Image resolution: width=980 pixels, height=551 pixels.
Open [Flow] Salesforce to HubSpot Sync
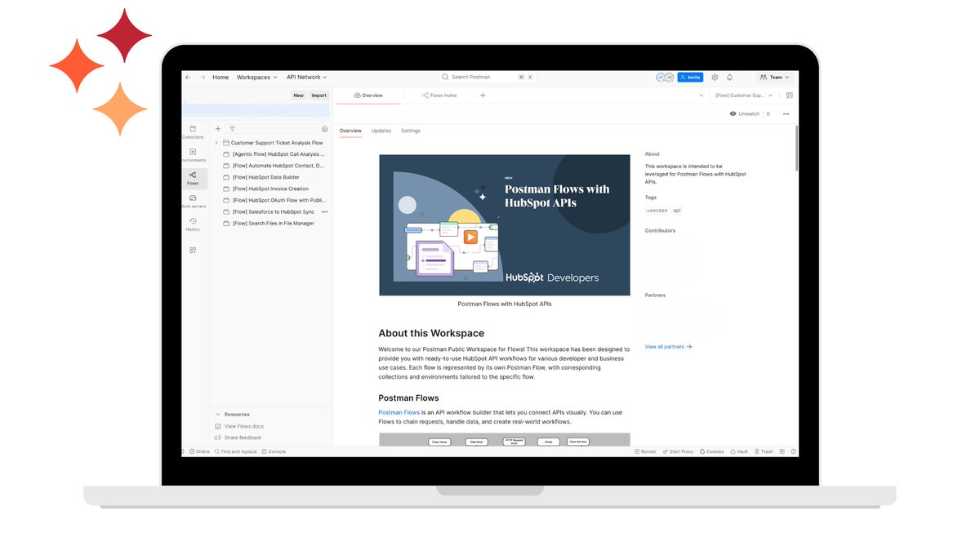[x=269, y=211]
